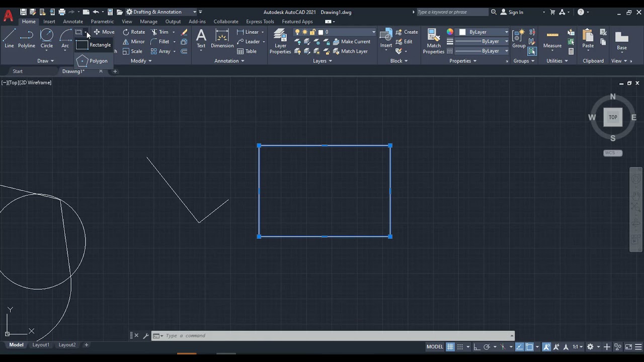This screenshot has width=644, height=362.
Task: Activate the Array tool
Action: tap(160, 51)
